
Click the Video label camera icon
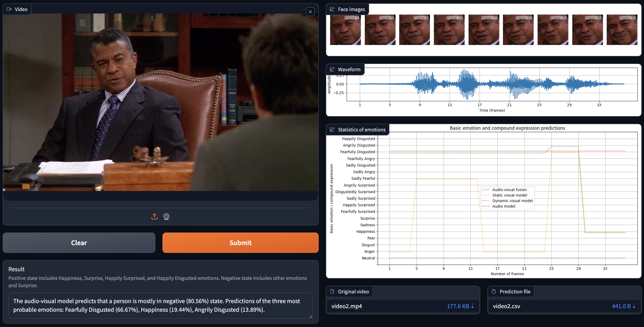tap(9, 9)
